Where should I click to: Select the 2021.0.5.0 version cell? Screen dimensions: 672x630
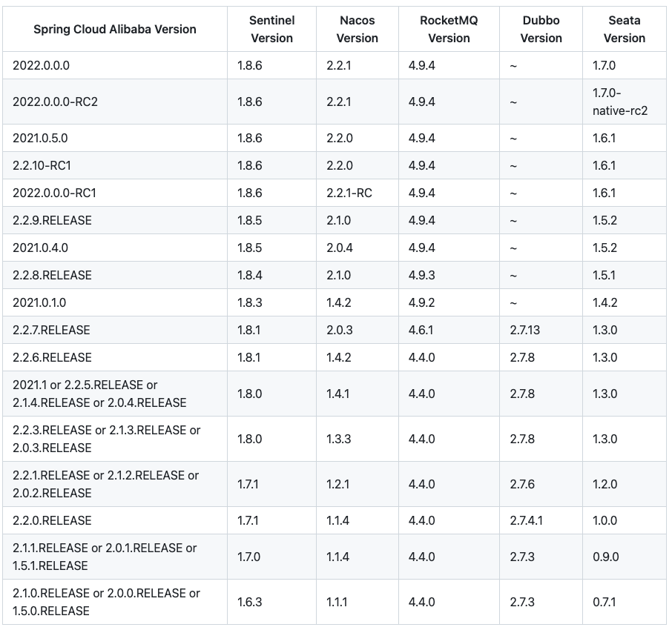[x=40, y=139]
